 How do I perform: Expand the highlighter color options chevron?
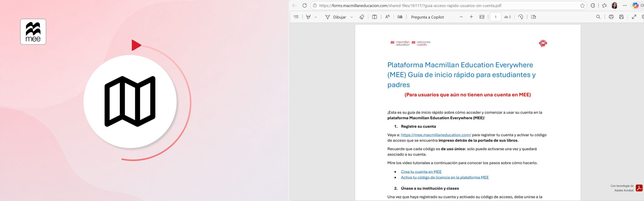316,17
